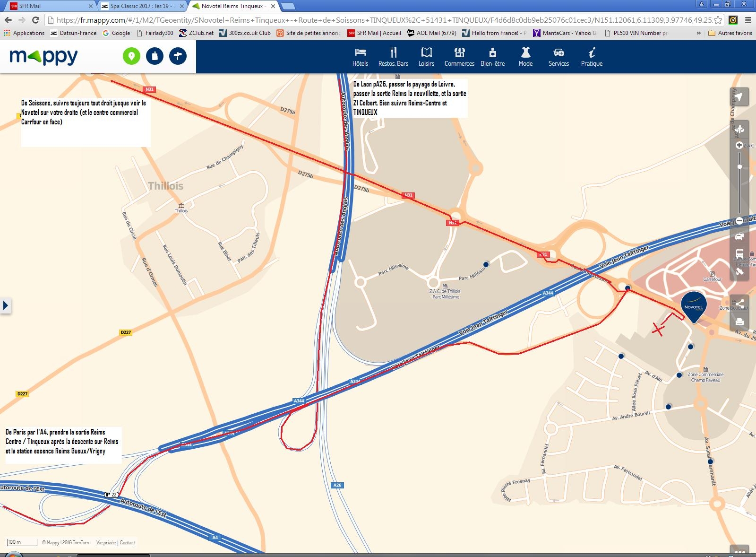Click the signpost directions map control

pyautogui.click(x=739, y=129)
